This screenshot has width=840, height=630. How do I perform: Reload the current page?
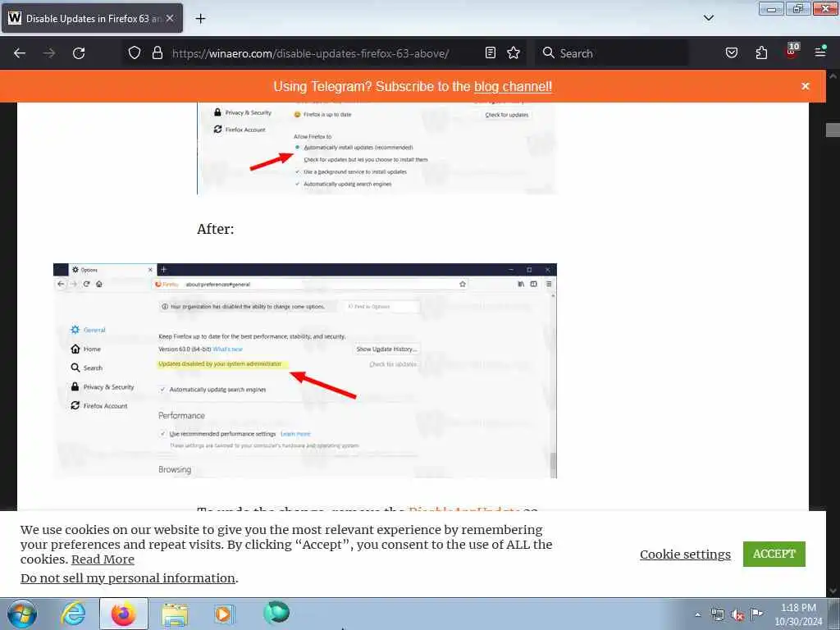click(x=79, y=53)
